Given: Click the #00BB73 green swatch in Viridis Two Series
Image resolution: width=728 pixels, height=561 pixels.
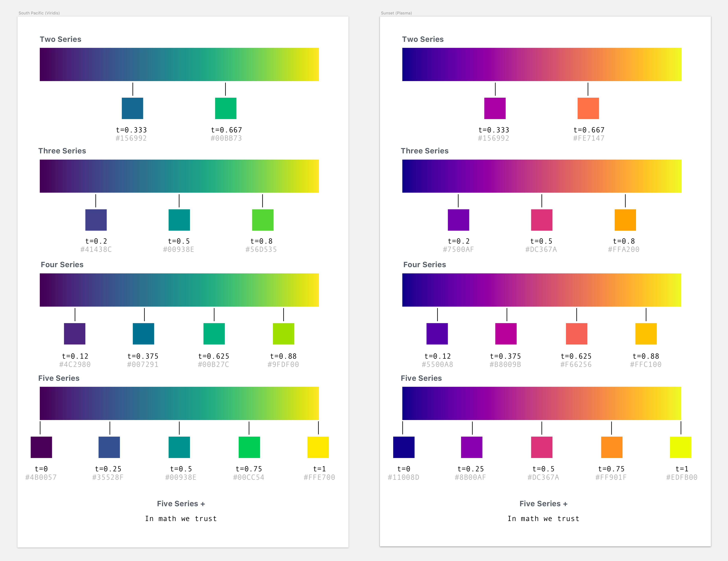Looking at the screenshot, I should pyautogui.click(x=226, y=108).
